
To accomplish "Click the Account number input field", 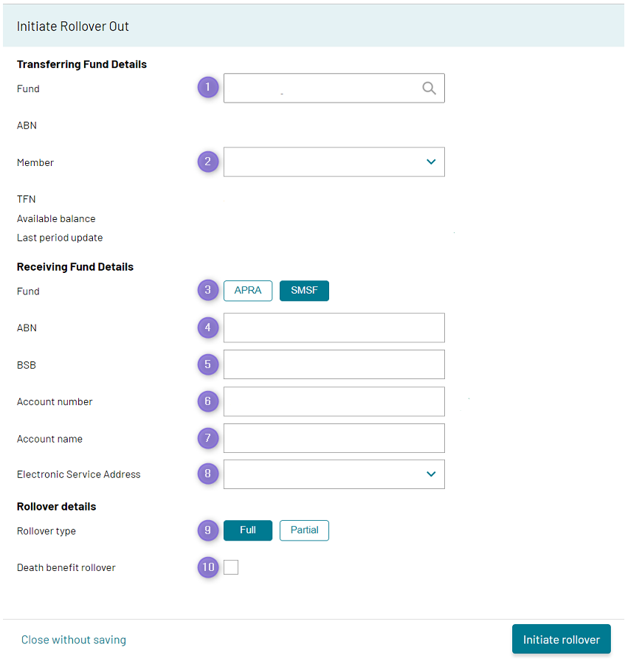I will (x=334, y=401).
